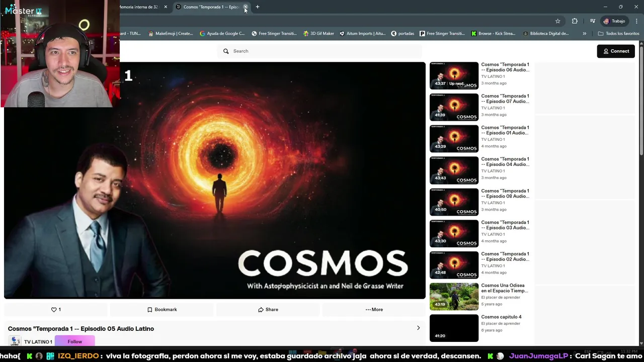This screenshot has height=362, width=644.
Task: Open the browser extensions puzzle icon
Action: pyautogui.click(x=575, y=21)
